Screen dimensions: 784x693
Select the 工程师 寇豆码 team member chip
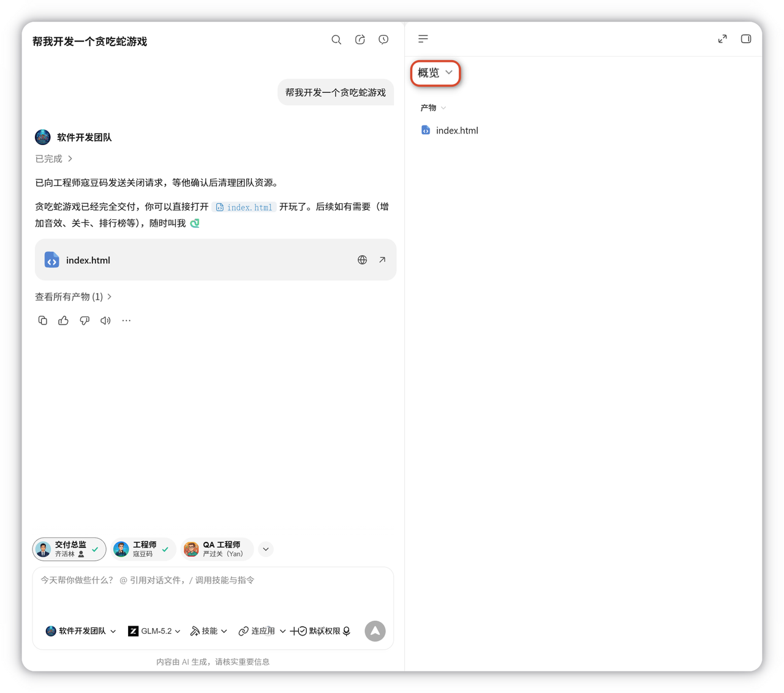click(143, 549)
